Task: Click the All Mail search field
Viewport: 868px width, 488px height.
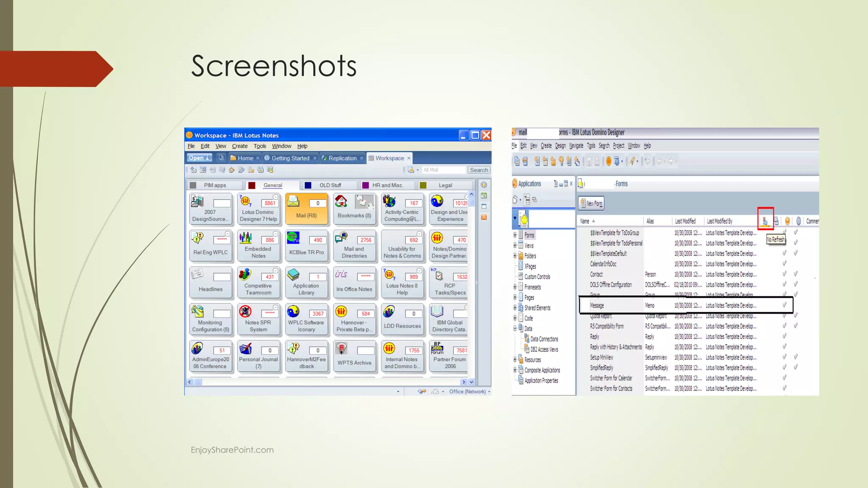Action: coord(443,170)
